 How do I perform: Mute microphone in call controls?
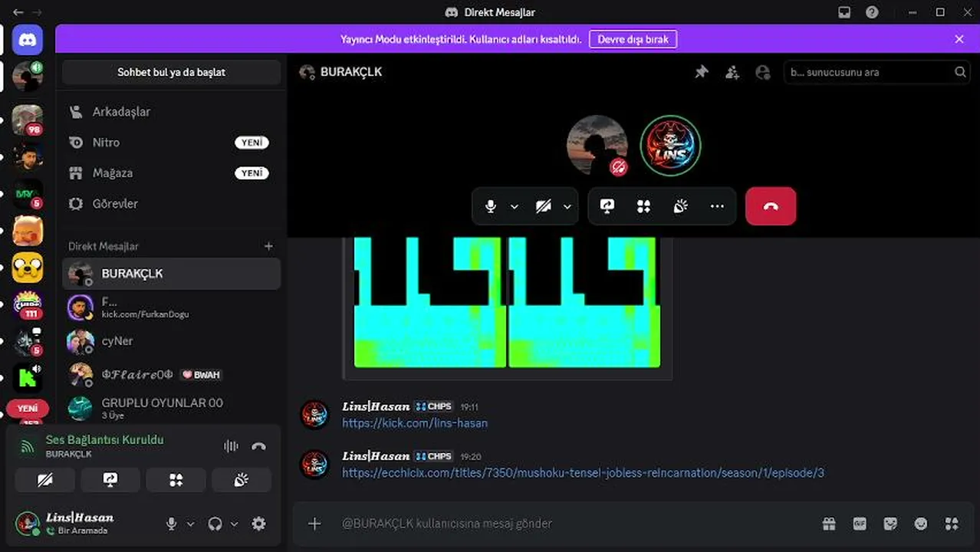tap(491, 207)
